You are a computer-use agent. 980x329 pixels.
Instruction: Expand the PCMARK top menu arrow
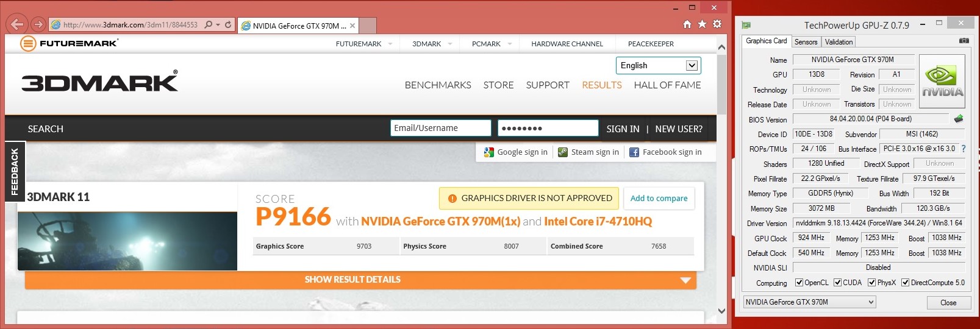tap(510, 44)
